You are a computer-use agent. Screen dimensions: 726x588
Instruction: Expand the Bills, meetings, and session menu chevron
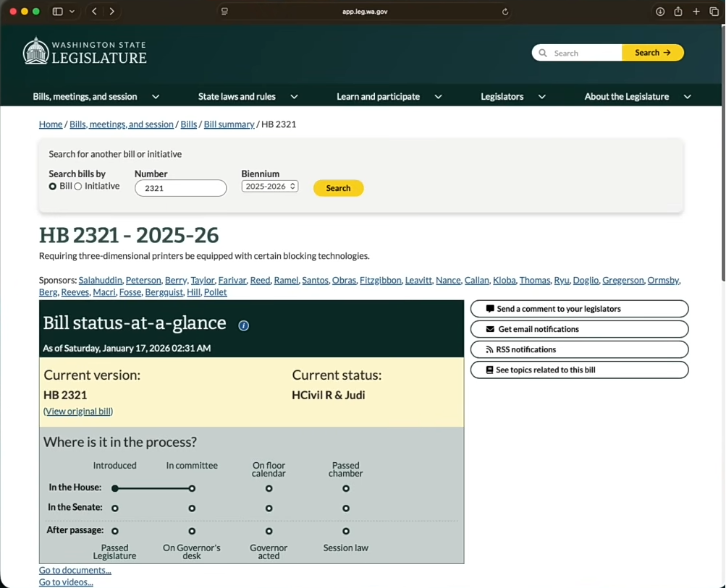click(x=156, y=97)
